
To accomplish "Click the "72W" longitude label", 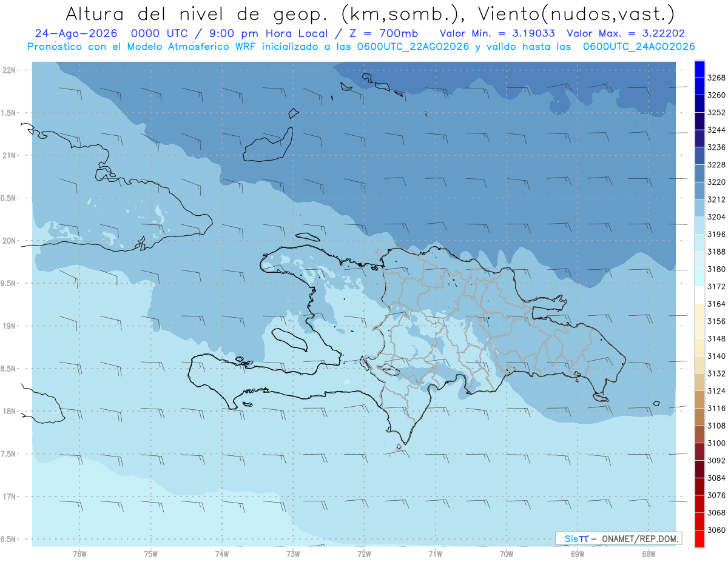I will 364,554.
